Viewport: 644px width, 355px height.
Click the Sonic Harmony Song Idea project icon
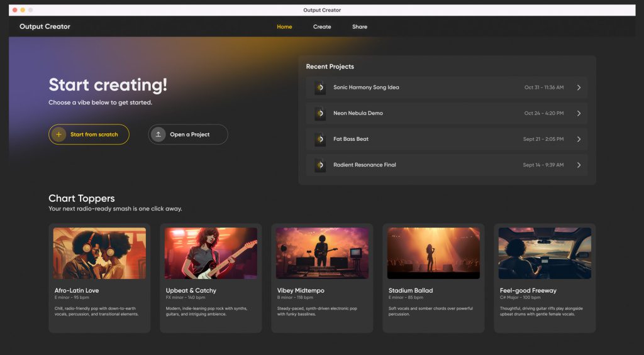(x=320, y=87)
